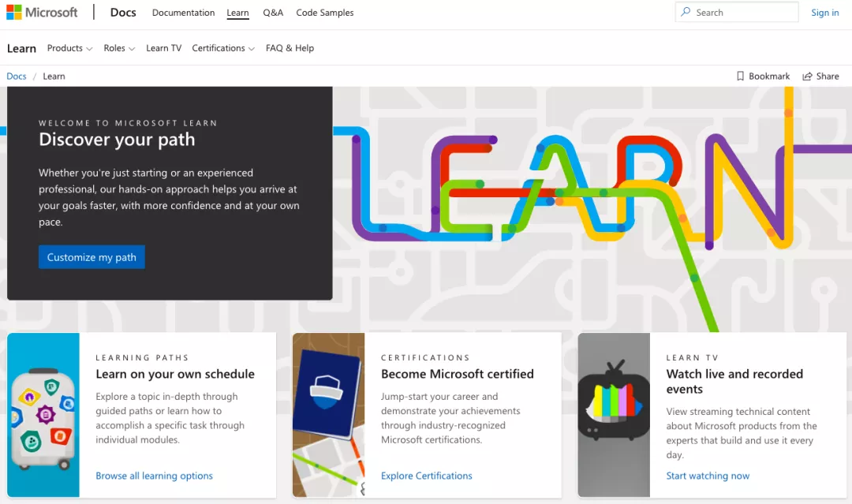852x504 pixels.
Task: Click the search magnifier icon
Action: tap(686, 12)
